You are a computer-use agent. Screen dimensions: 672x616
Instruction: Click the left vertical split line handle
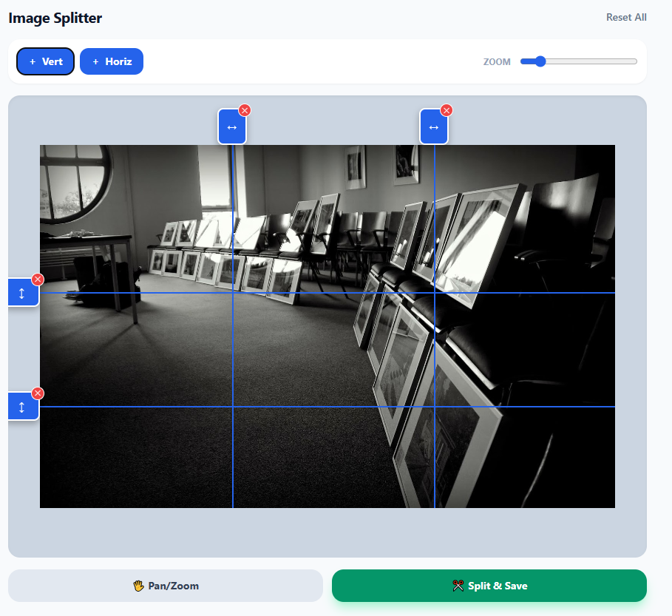pos(231,127)
